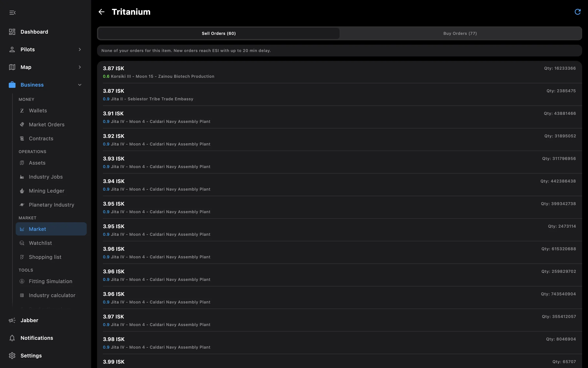
Task: Click the Notifications bell icon
Action: [12, 338]
